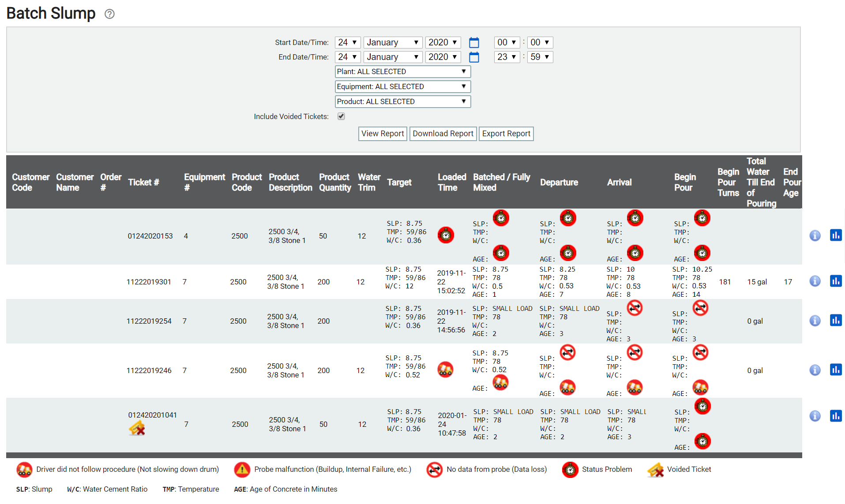The image size is (845, 504).
Task: Expand the Equipment: ALL SELECTED dropdown
Action: tap(402, 86)
